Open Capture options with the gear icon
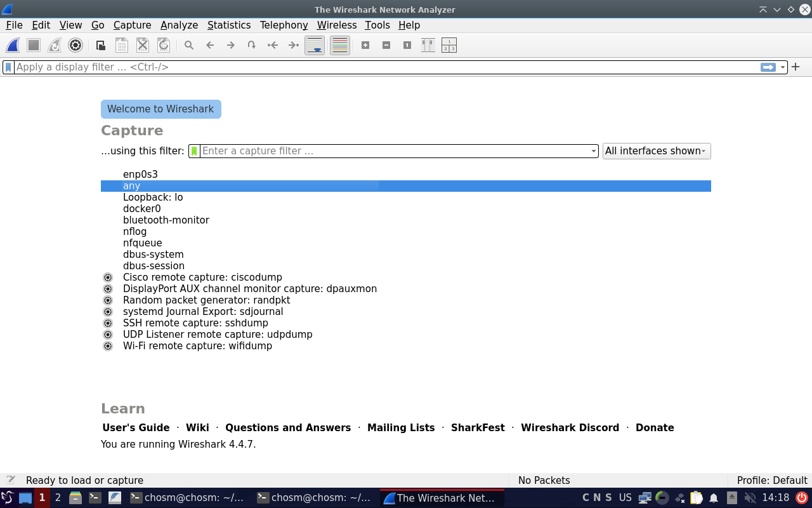812x508 pixels. pos(75,45)
